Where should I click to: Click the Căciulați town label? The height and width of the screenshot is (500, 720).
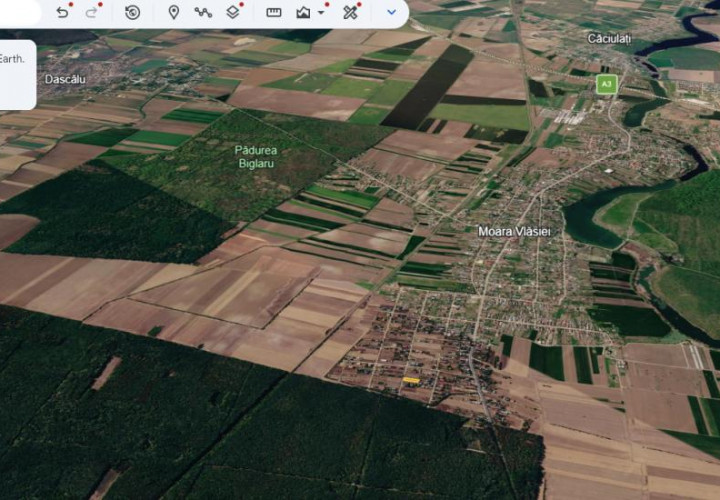coord(609,39)
